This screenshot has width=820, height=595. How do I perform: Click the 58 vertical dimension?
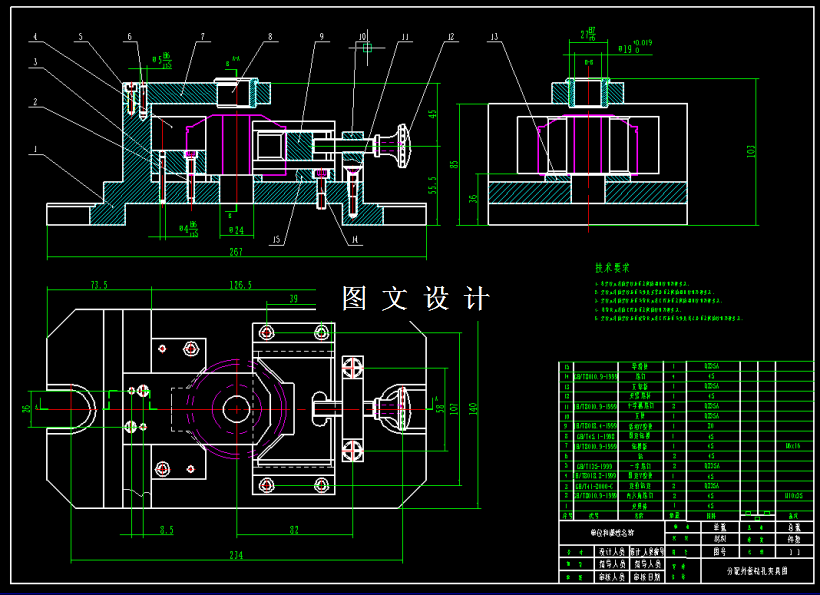pos(440,408)
